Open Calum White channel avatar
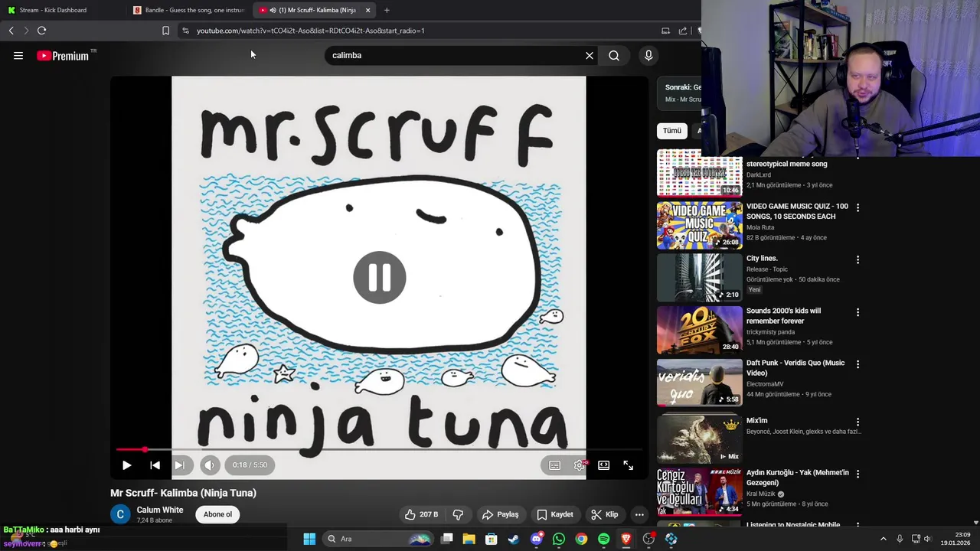This screenshot has height=551, width=980. click(x=120, y=514)
